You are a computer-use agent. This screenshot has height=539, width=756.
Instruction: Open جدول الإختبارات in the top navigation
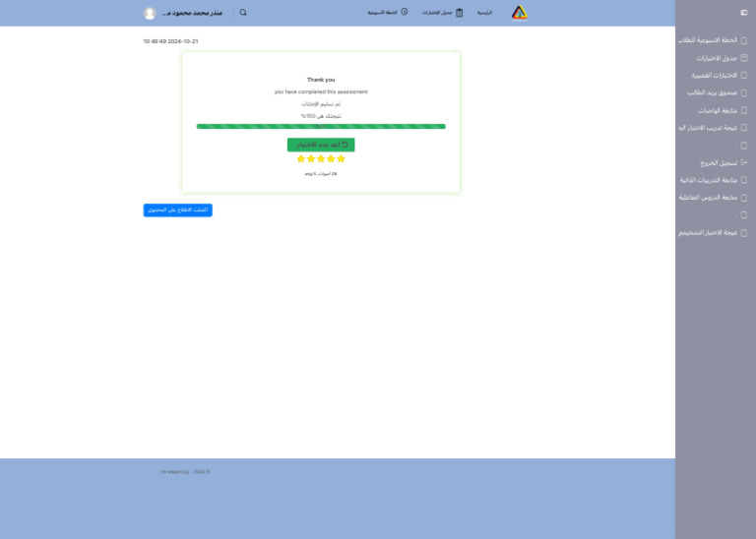point(443,13)
